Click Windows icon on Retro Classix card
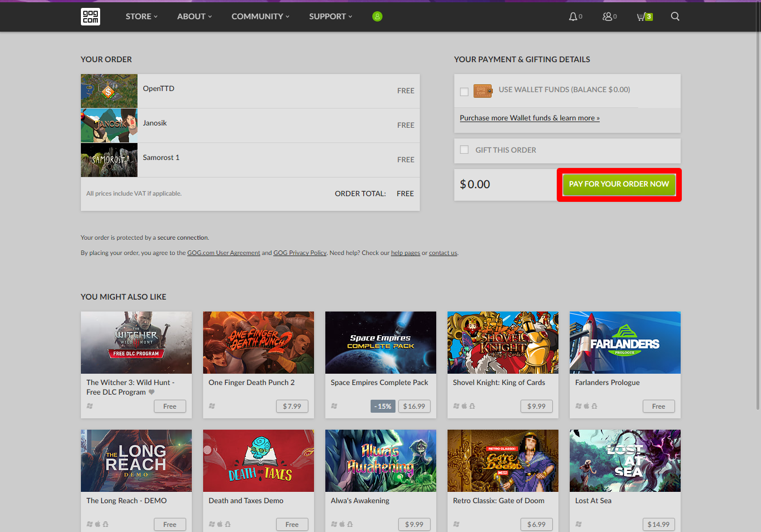Image resolution: width=761 pixels, height=532 pixels. (x=457, y=524)
